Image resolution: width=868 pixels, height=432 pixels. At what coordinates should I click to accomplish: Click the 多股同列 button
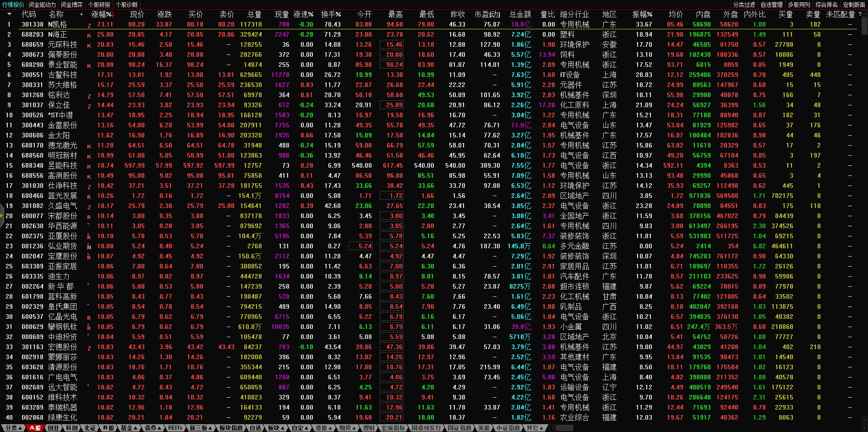click(x=799, y=5)
